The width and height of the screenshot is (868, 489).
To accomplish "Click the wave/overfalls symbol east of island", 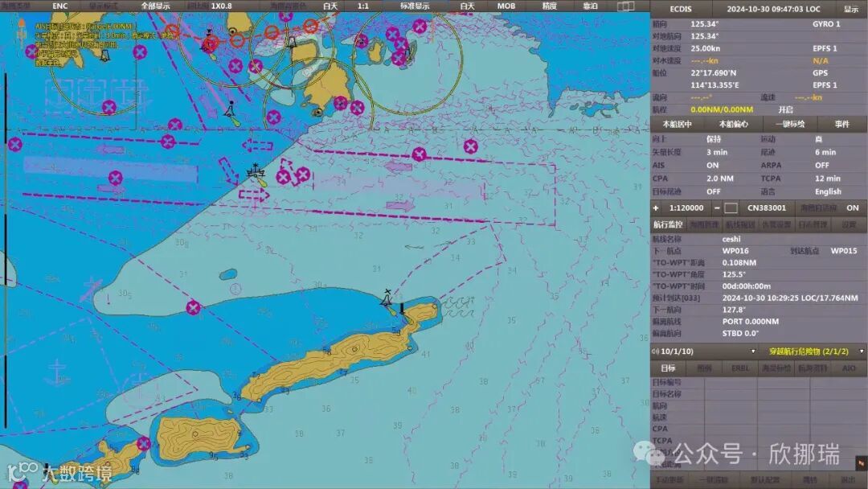I will [x=458, y=306].
